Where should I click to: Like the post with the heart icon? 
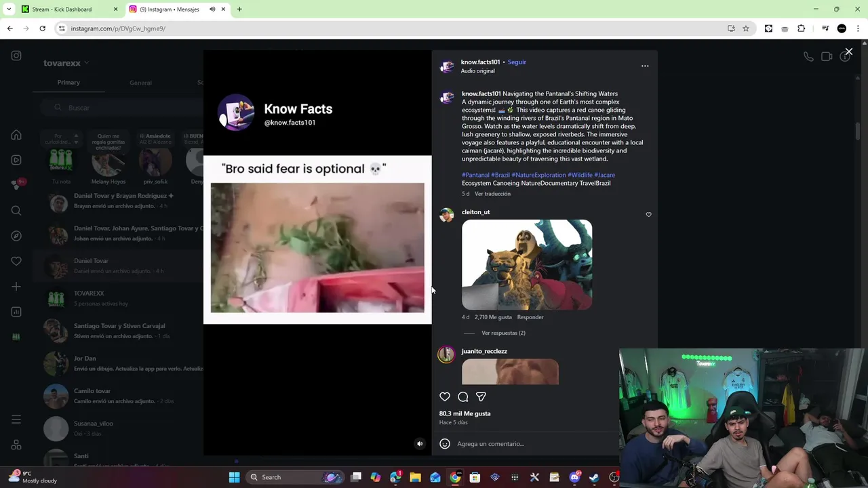point(445,396)
